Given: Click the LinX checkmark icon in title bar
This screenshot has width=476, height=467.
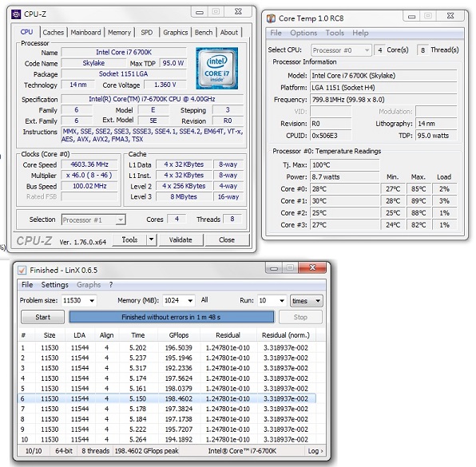Looking at the screenshot, I should (22, 270).
